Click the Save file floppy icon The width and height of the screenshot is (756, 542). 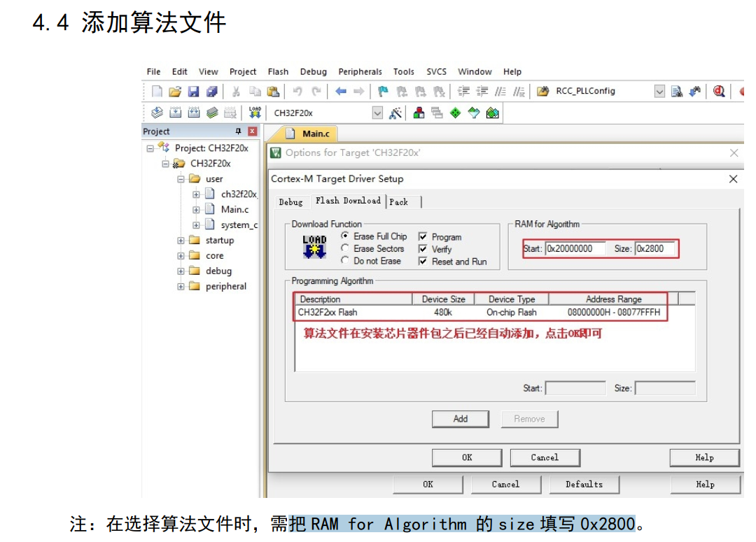(x=193, y=92)
